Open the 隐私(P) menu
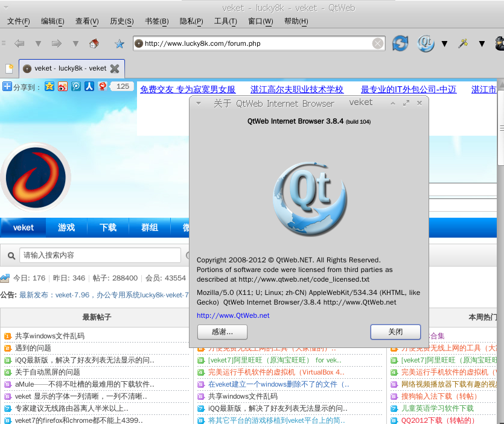The height and width of the screenshot is (424, 504). pyautogui.click(x=191, y=21)
